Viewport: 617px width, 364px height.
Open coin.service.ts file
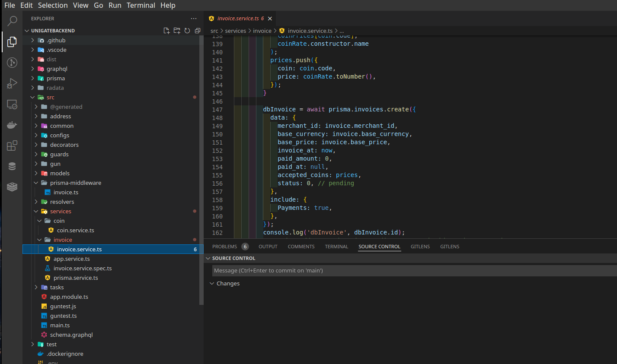point(75,230)
